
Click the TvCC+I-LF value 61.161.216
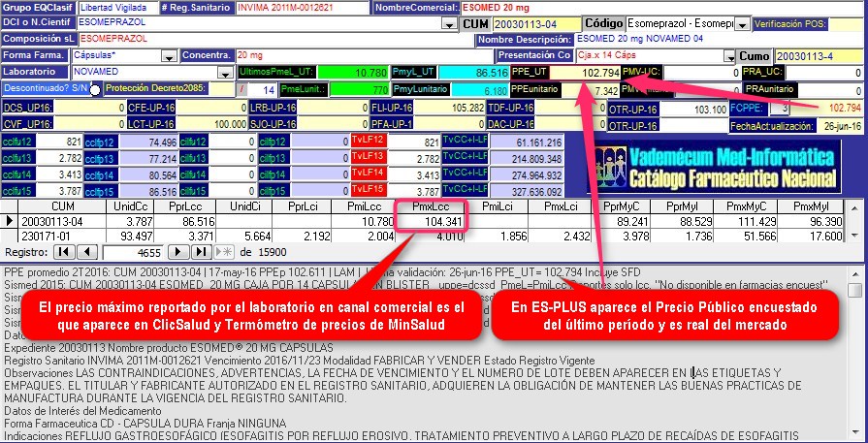coord(526,142)
